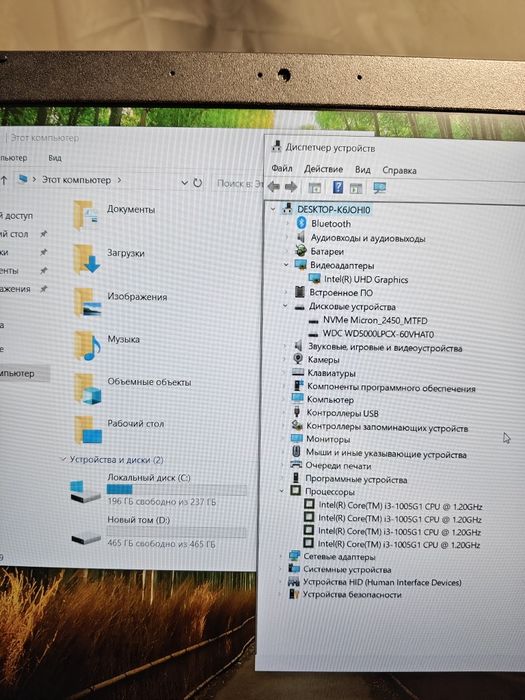The image size is (525, 700).
Task: Expand Звуковые, игровые и видеоустройства category
Action: (284, 346)
